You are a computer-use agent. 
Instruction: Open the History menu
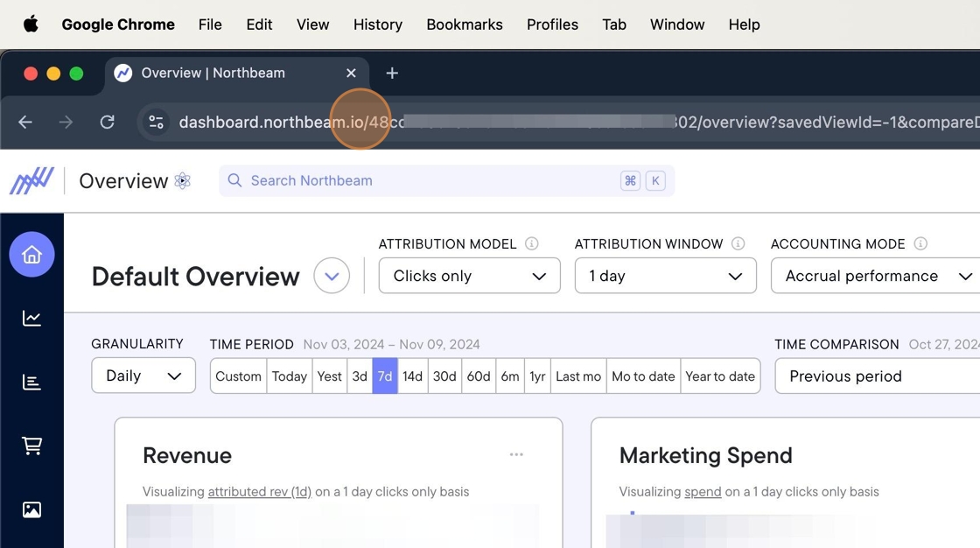click(377, 25)
